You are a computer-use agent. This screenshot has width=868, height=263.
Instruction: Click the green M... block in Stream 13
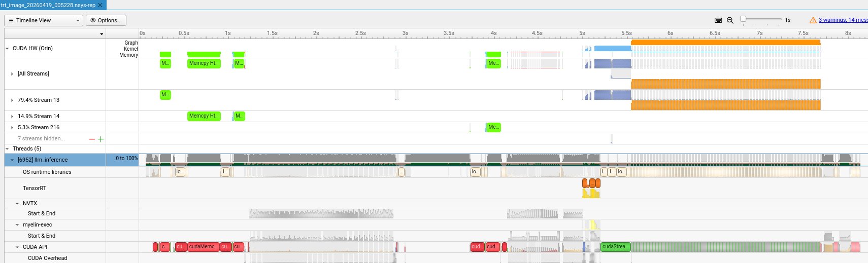[165, 95]
